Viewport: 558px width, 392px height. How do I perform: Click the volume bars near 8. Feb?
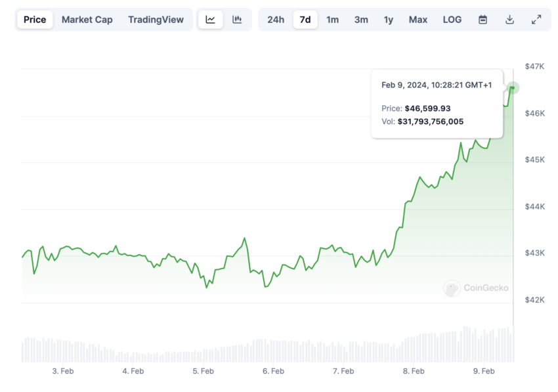pyautogui.click(x=414, y=349)
